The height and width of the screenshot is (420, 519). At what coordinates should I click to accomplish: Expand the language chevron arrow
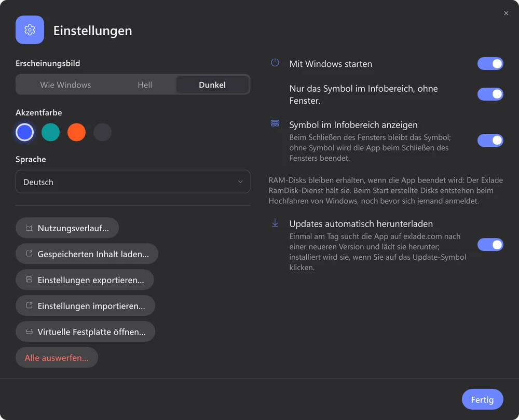tap(240, 181)
